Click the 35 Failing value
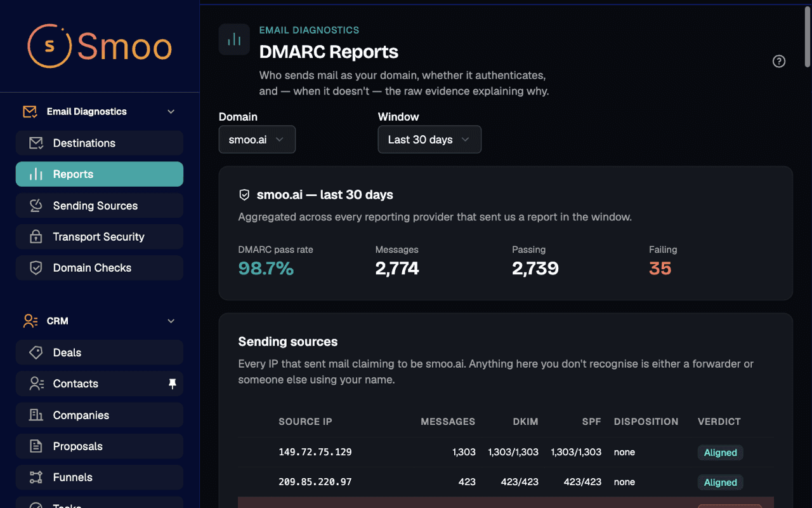Screen dimensions: 812x508 tap(660, 269)
